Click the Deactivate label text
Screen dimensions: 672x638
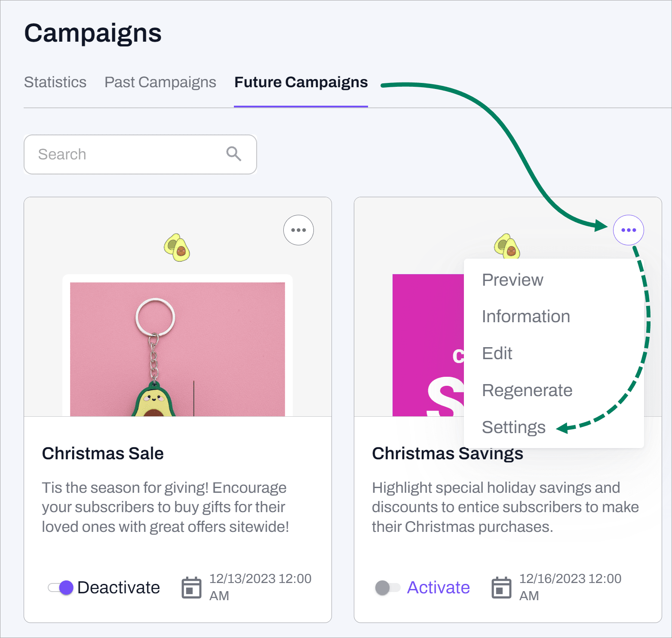(119, 587)
